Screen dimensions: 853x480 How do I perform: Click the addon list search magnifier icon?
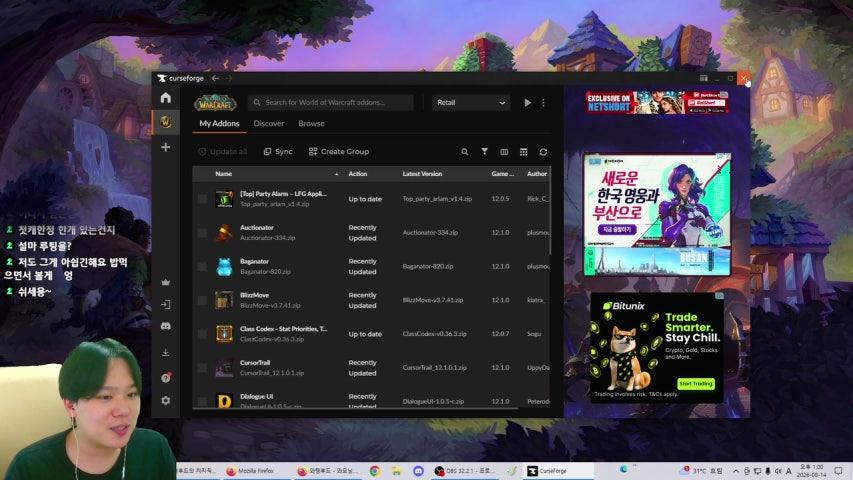(465, 152)
